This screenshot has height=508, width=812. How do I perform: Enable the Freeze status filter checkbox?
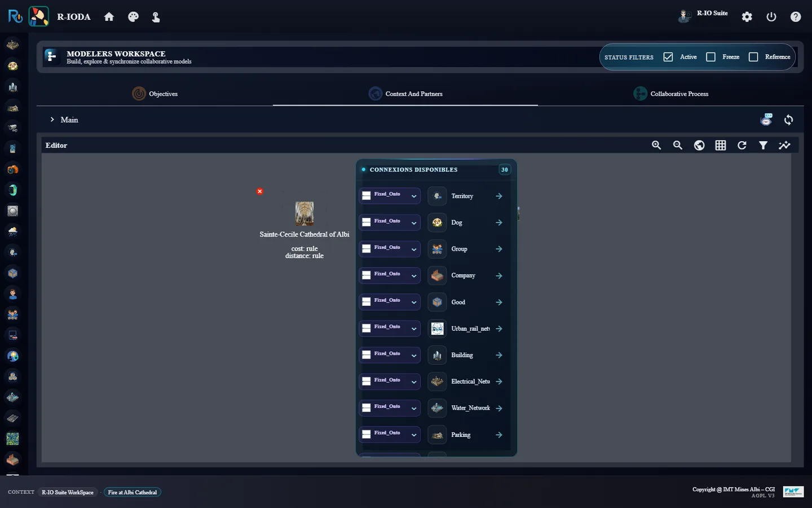pyautogui.click(x=710, y=57)
